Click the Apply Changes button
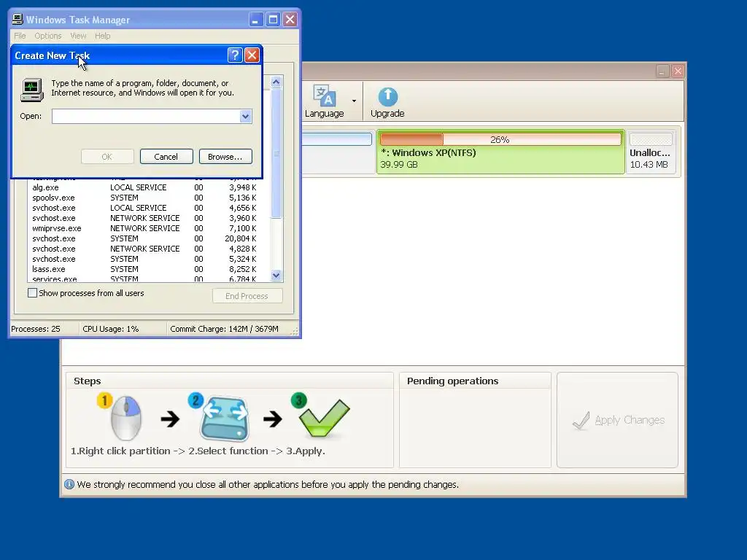Image resolution: width=747 pixels, height=560 pixels. pyautogui.click(x=617, y=420)
